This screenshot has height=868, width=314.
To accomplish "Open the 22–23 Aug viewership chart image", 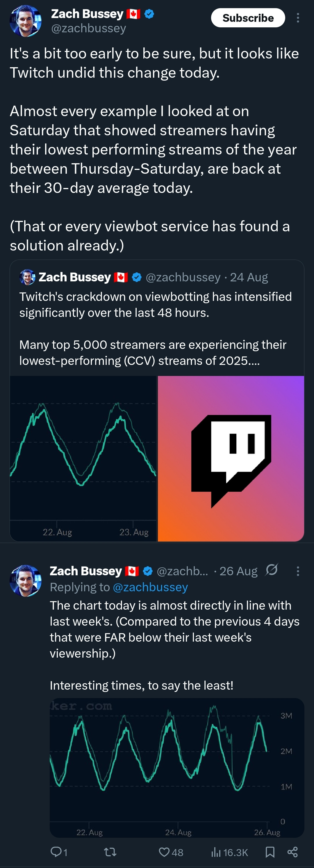I will click(x=83, y=458).
